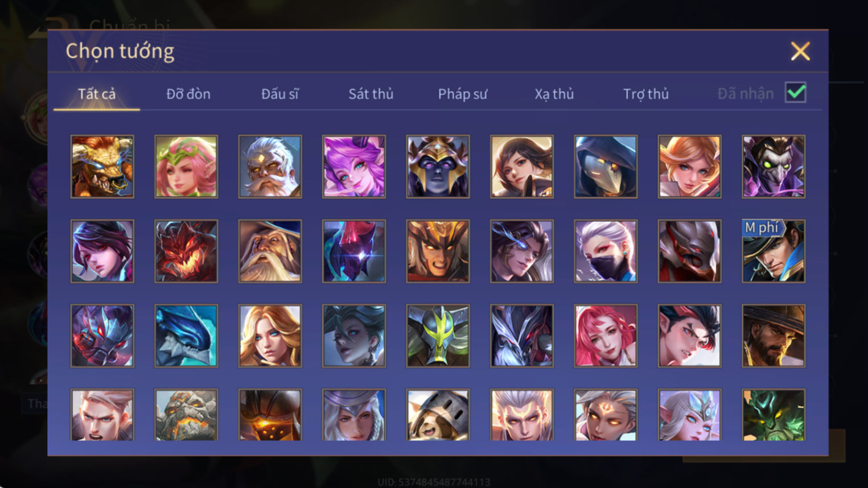Select the Tất cả tab
The image size is (868, 488).
point(97,94)
